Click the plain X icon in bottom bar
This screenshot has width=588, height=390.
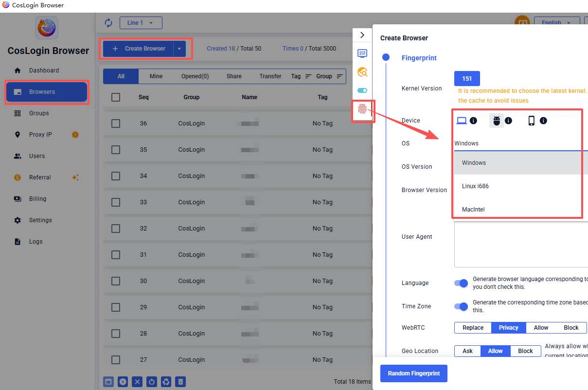pos(138,382)
